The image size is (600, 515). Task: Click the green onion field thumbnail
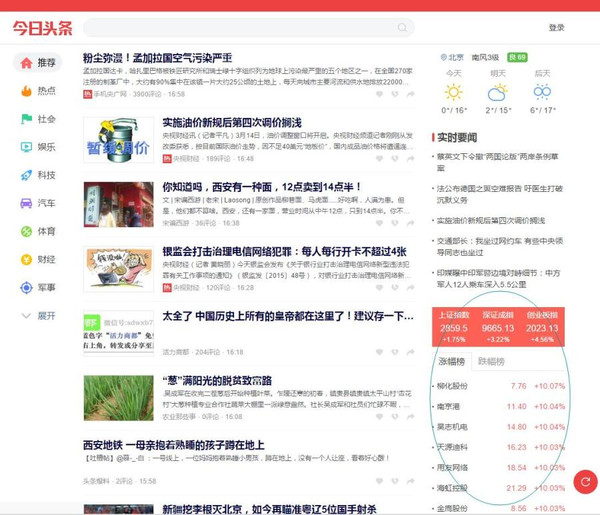coord(119,398)
